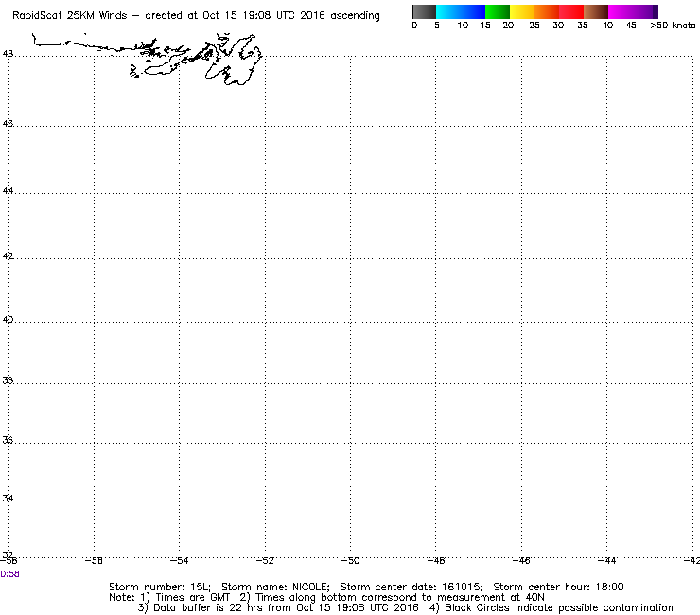Image resolution: width=700 pixels, height=615 pixels.
Task: Click the yellow 20-25 knots color band
Action: point(522,11)
